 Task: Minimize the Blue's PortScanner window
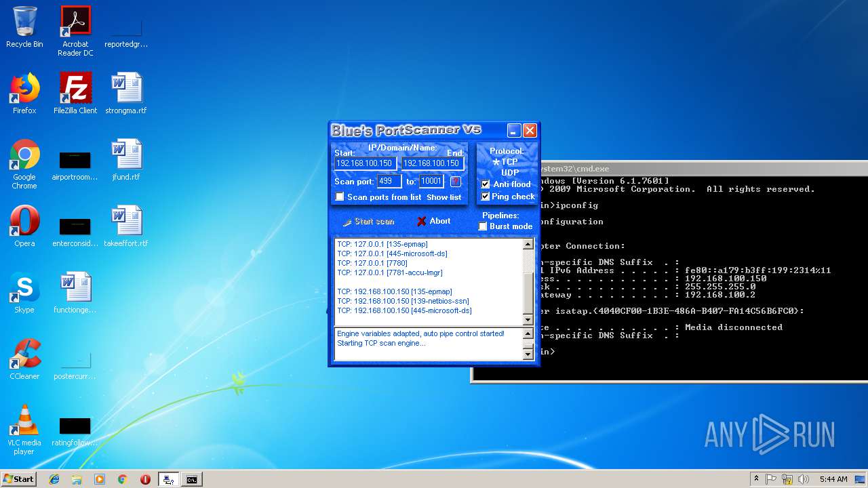(515, 131)
